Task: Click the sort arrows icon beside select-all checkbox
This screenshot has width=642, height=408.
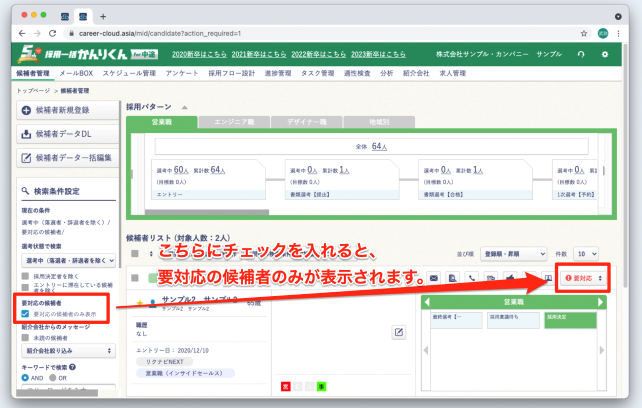Action: pos(151,254)
